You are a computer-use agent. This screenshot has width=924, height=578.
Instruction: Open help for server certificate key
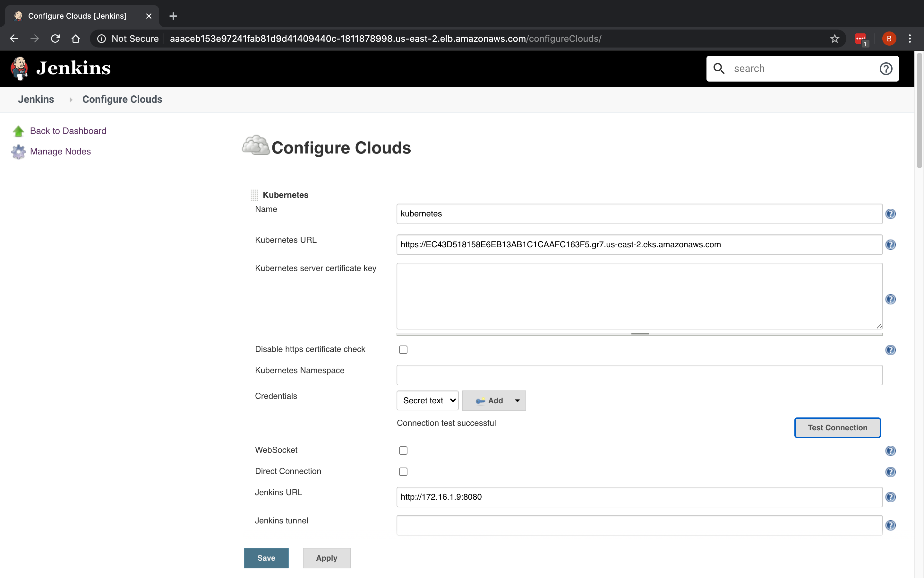tap(890, 299)
